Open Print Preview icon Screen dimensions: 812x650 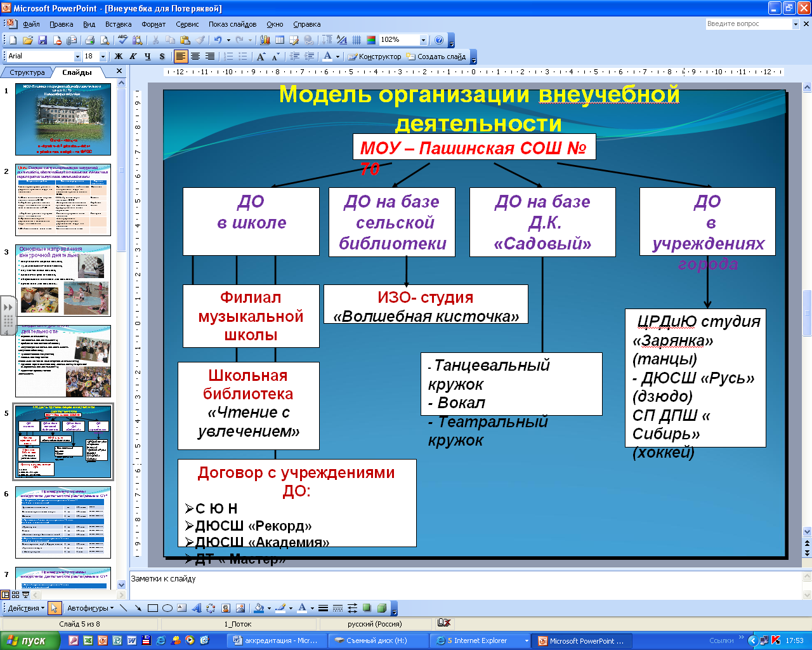tap(105, 40)
